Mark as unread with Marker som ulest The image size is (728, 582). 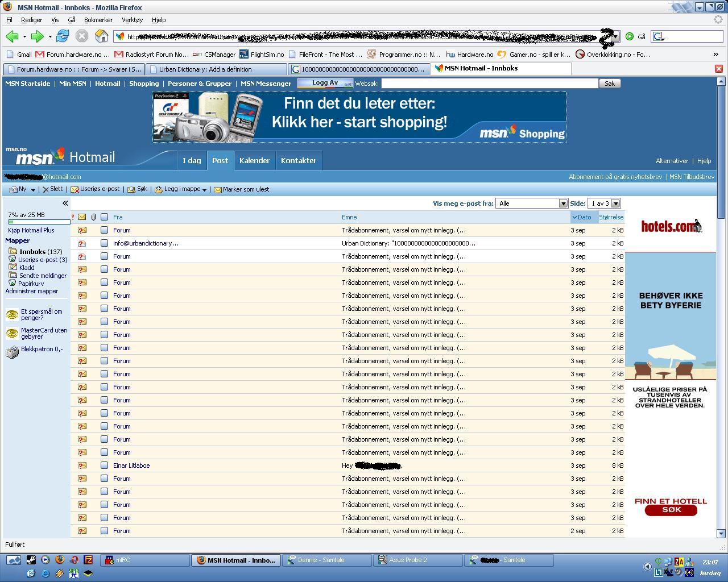(x=241, y=189)
